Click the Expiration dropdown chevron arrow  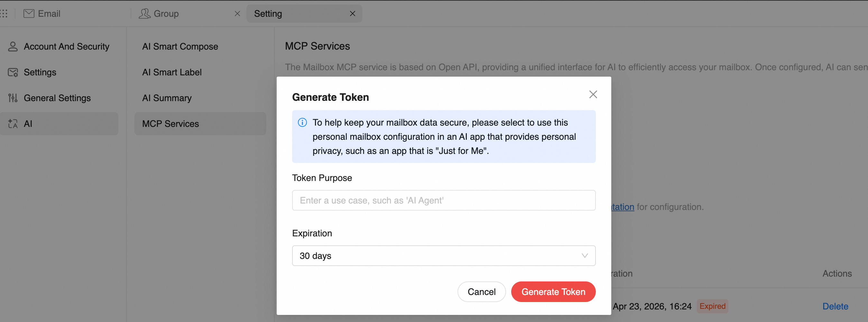[585, 256]
